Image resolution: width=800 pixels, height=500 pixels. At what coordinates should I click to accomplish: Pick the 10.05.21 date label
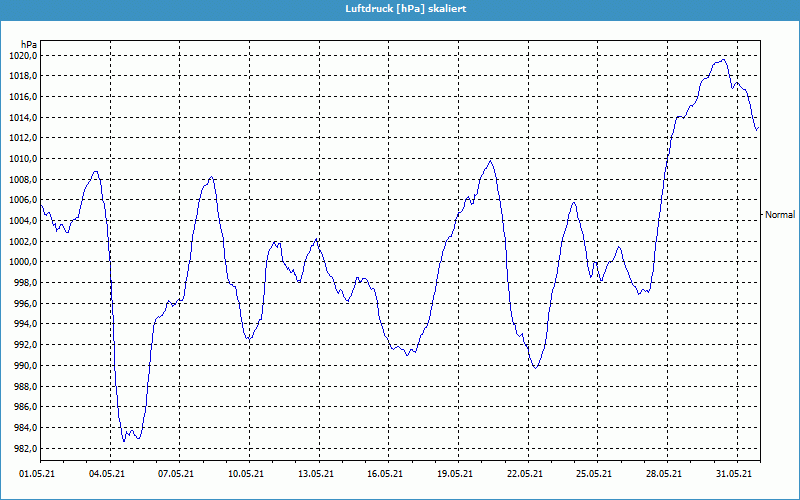(246, 474)
